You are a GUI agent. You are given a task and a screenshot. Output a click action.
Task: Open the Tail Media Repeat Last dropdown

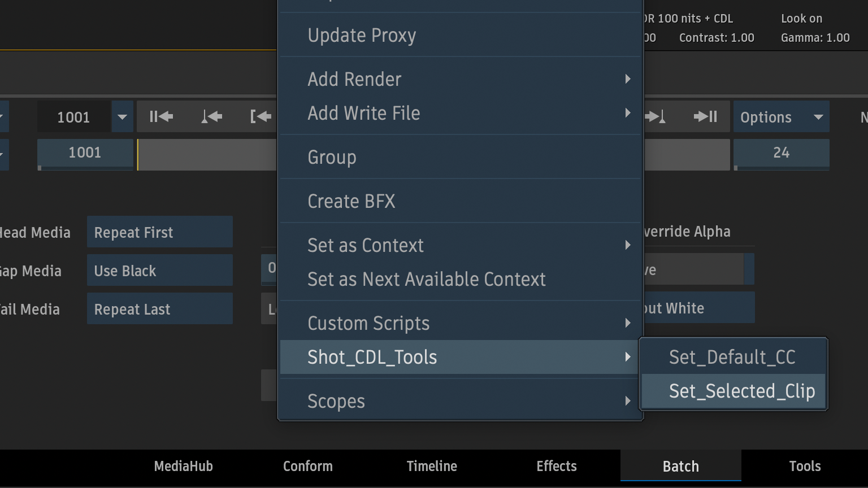tap(159, 309)
